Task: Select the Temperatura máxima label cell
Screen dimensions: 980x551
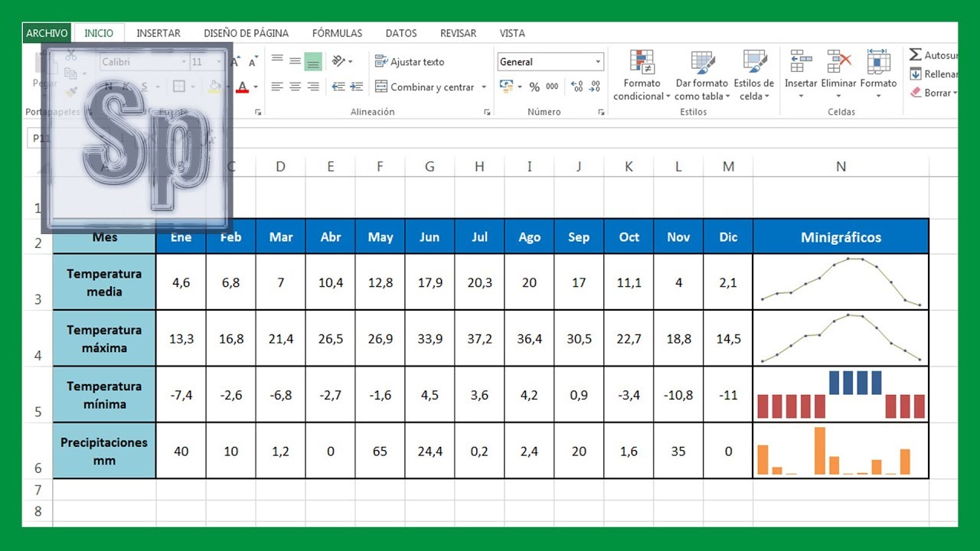Action: point(104,338)
